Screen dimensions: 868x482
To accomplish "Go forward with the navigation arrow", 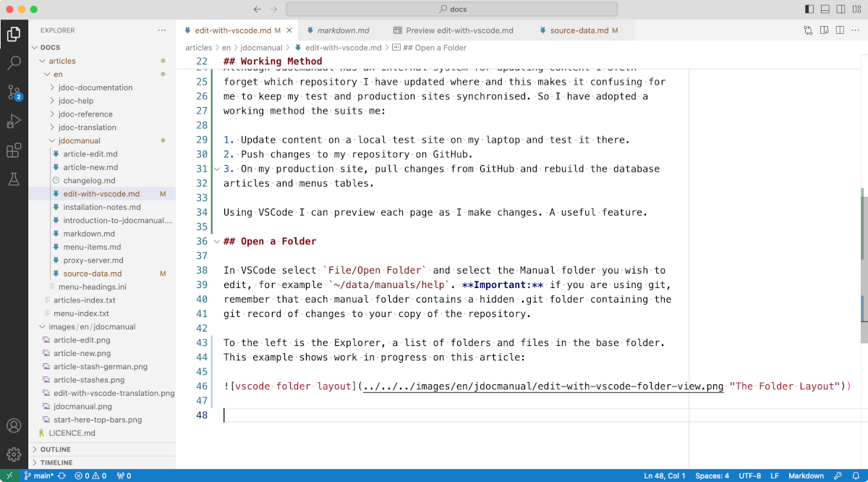I will pos(273,9).
